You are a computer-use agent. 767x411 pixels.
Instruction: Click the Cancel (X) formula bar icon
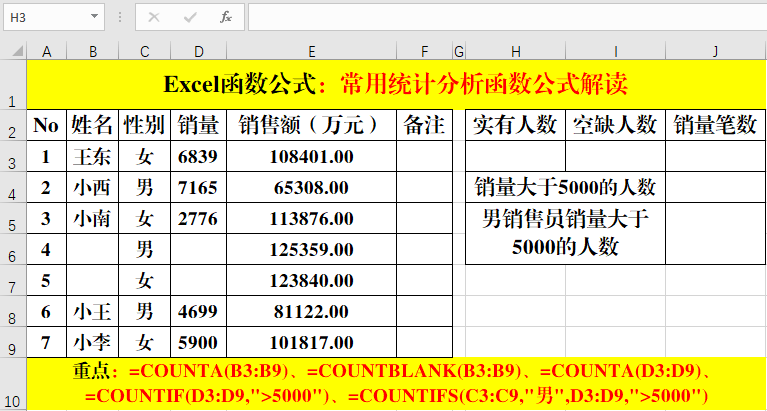pyautogui.click(x=154, y=18)
